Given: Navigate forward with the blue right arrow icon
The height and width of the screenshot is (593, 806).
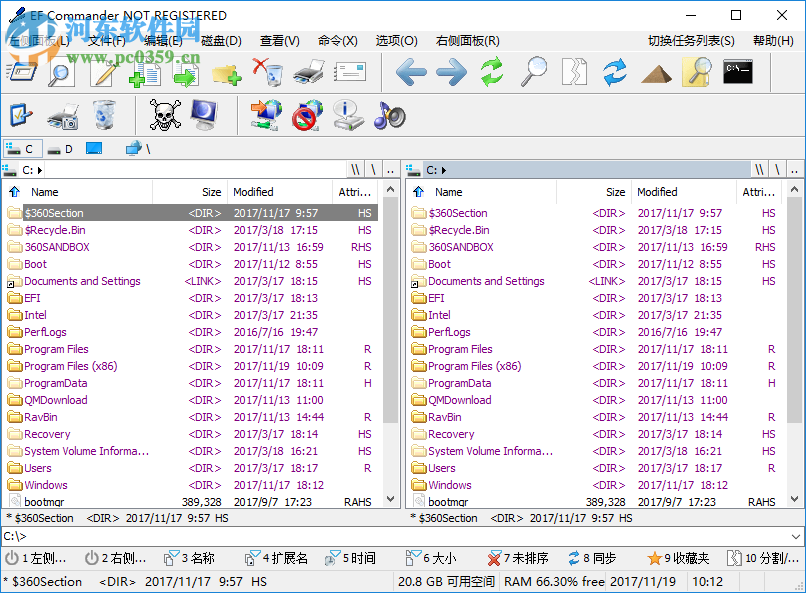Looking at the screenshot, I should [x=452, y=72].
